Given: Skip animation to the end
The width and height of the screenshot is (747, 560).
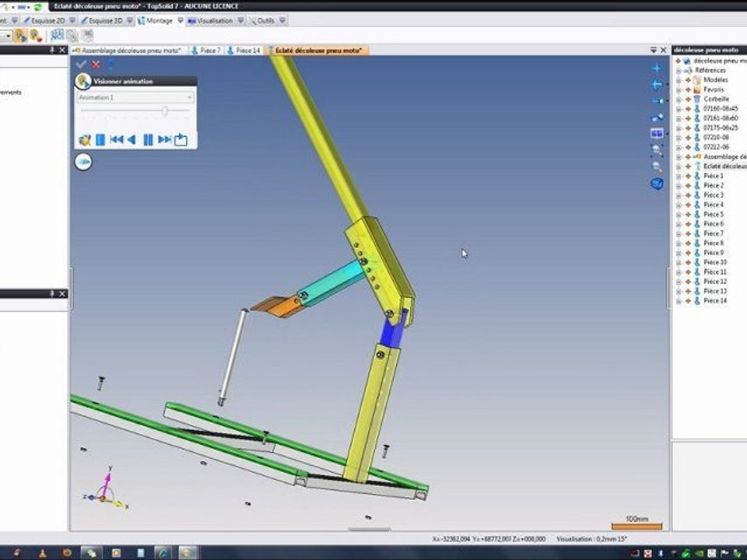Looking at the screenshot, I should point(164,139).
